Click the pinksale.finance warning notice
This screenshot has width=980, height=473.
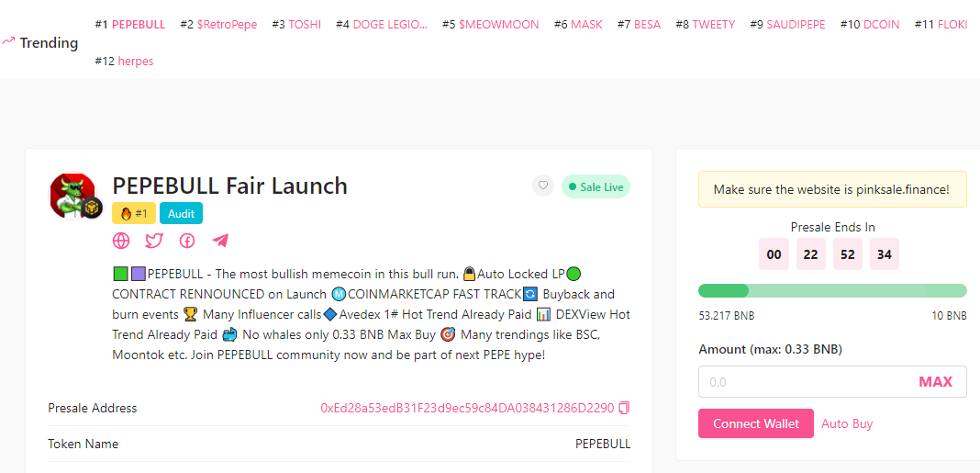point(832,189)
